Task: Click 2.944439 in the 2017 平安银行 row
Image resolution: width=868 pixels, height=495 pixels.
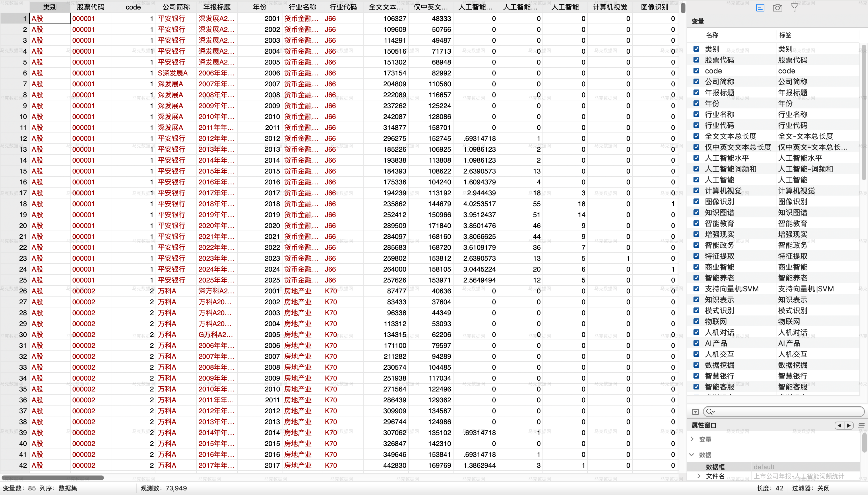Action: pyautogui.click(x=475, y=193)
